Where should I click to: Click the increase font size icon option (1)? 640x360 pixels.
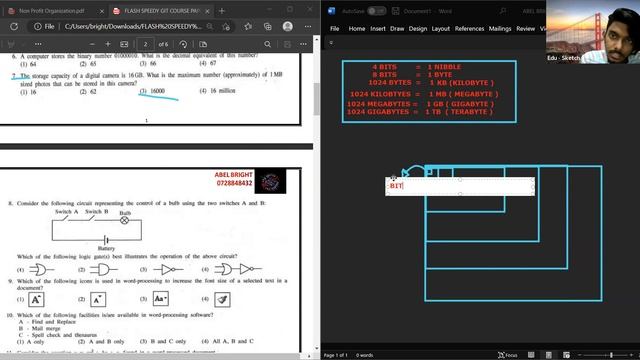pos(36,300)
